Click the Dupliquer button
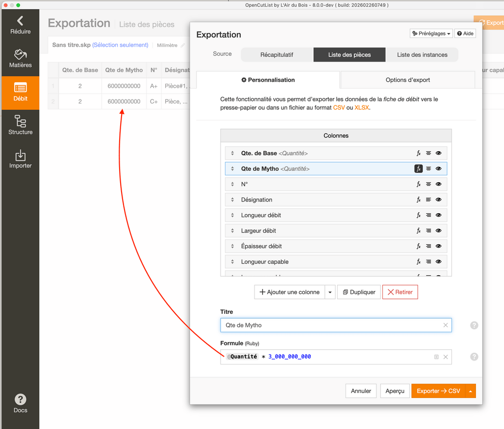Viewport: 504px width, 429px height. [x=359, y=292]
